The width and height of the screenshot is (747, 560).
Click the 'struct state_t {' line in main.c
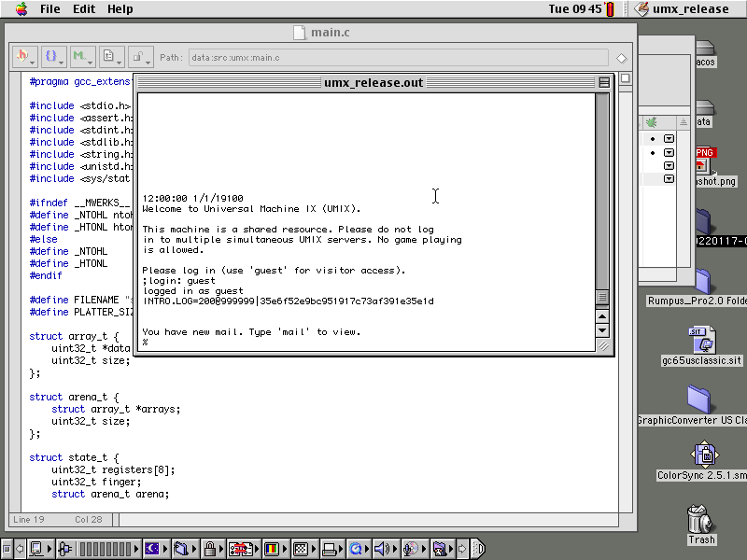(x=74, y=457)
